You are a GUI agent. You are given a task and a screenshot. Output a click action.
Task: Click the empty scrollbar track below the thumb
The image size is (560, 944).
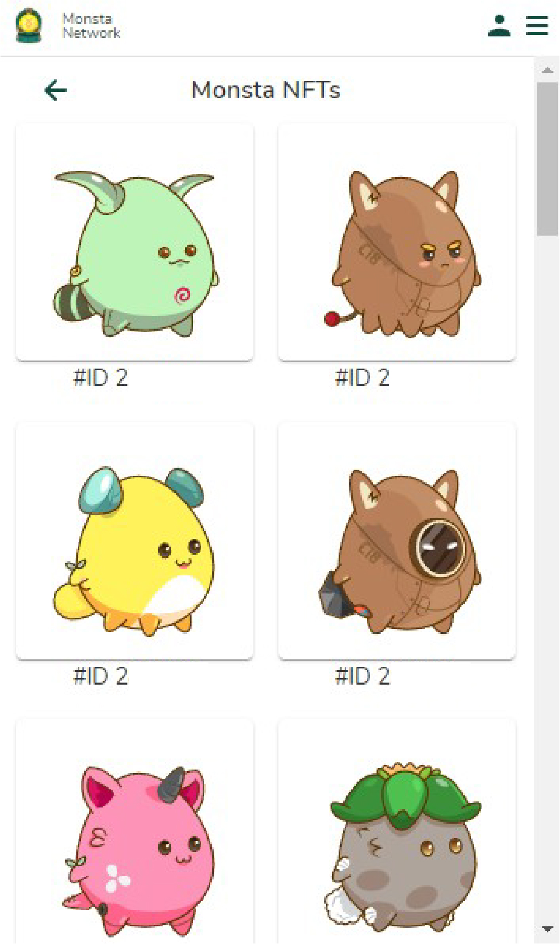tap(547, 576)
